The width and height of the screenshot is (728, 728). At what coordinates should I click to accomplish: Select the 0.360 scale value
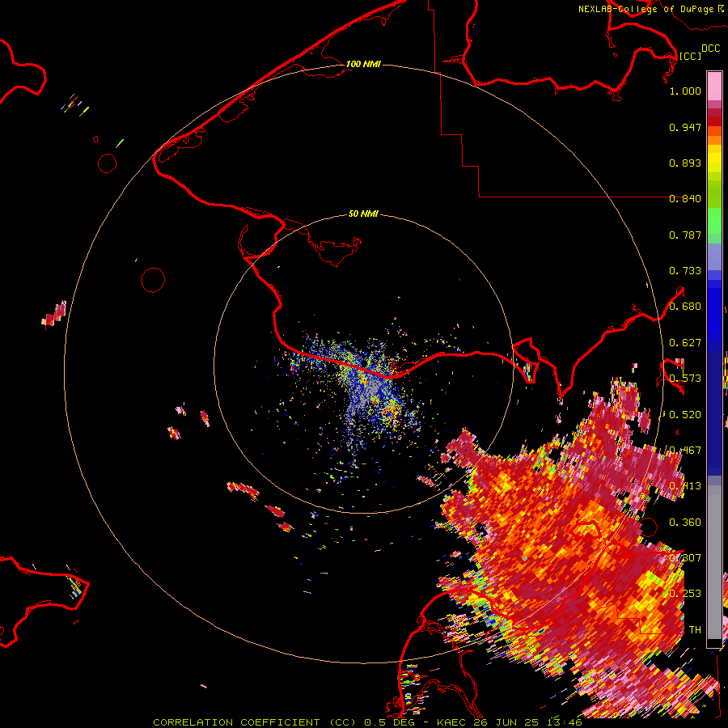(685, 523)
